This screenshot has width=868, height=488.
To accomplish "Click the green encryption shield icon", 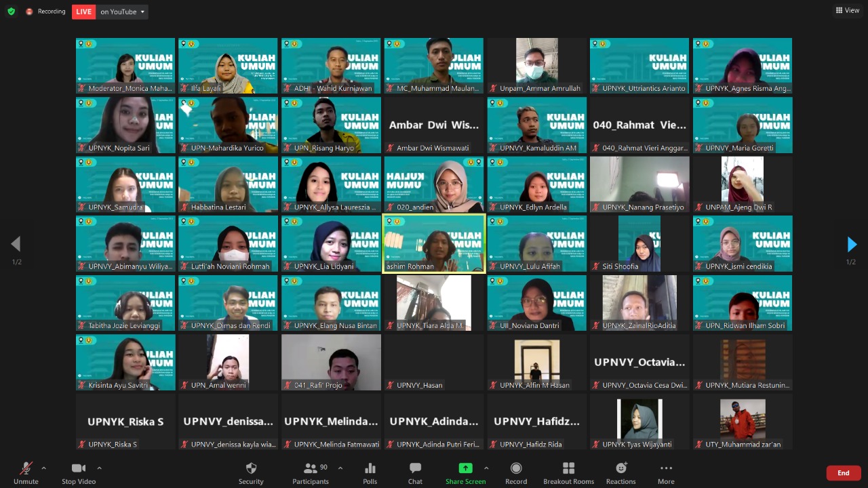I will pyautogui.click(x=11, y=12).
